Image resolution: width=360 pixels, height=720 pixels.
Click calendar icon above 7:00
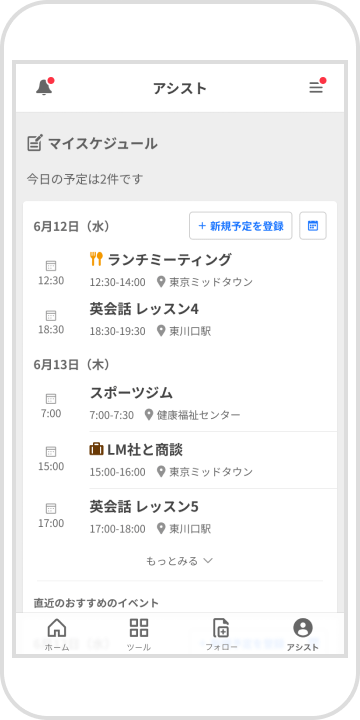point(51,399)
